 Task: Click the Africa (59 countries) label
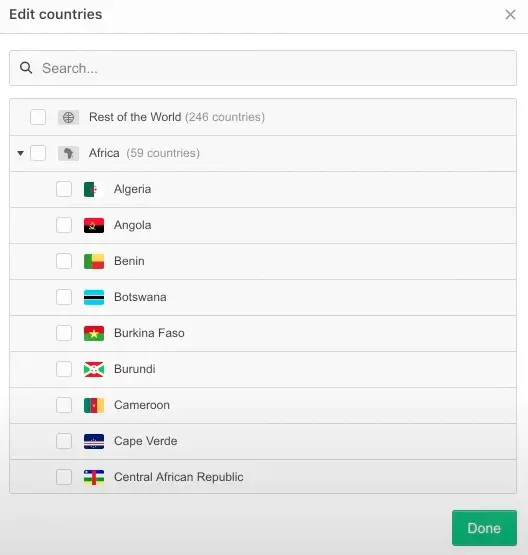[x=144, y=153]
